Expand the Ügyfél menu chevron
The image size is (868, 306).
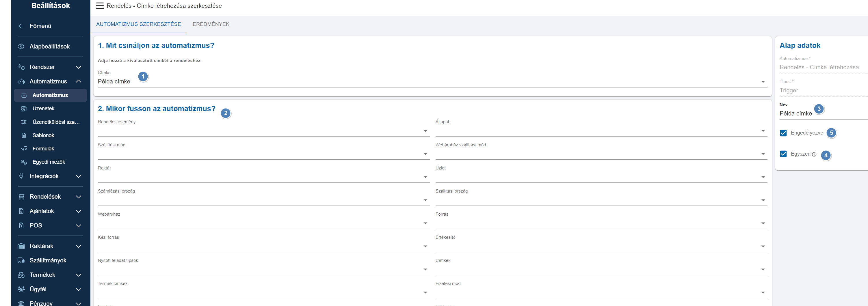click(x=79, y=289)
